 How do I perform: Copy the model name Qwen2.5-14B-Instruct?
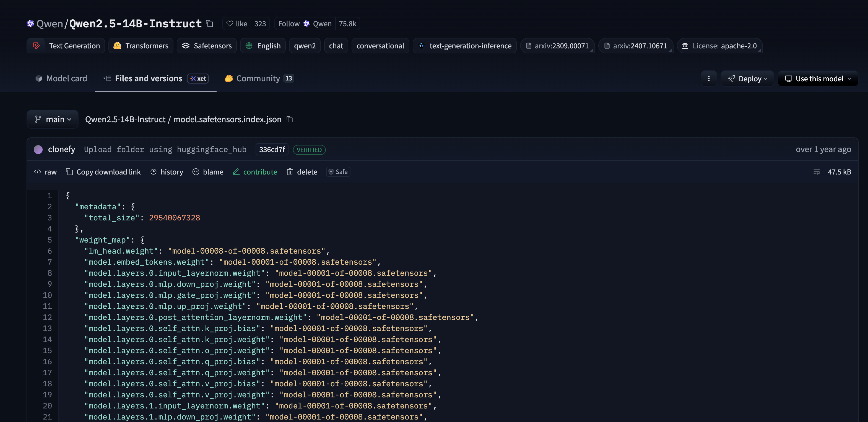pyautogui.click(x=209, y=24)
